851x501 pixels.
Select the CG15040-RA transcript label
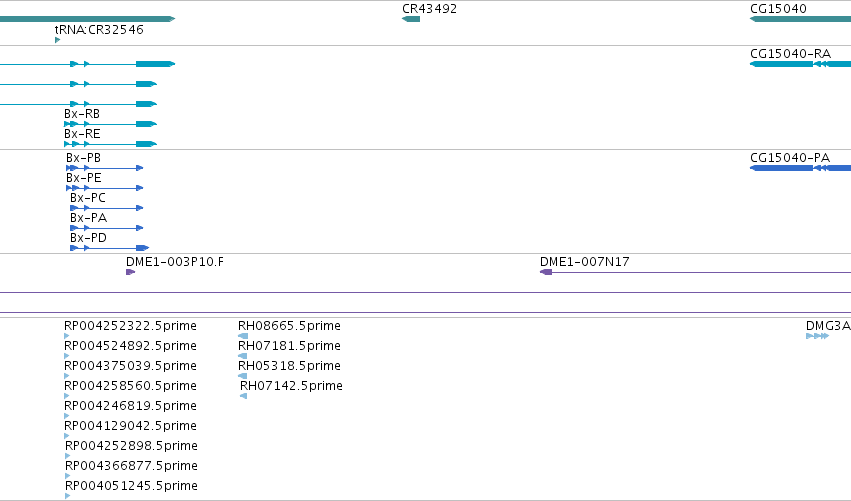pos(790,54)
